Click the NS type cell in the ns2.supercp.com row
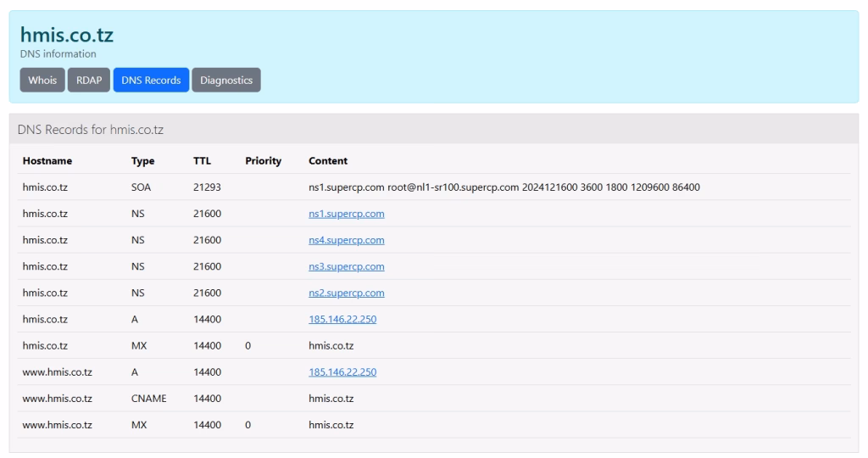Screen dimensions: 868x458 pos(138,293)
